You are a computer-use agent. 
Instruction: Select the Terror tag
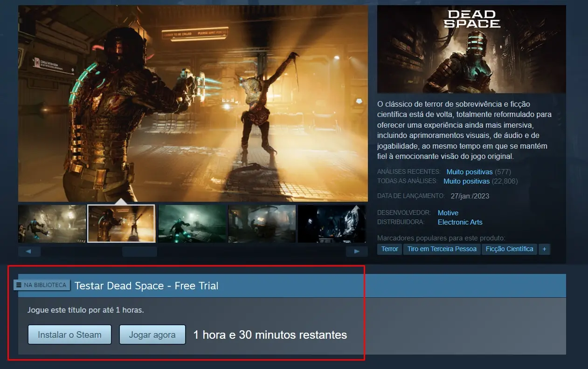(389, 249)
